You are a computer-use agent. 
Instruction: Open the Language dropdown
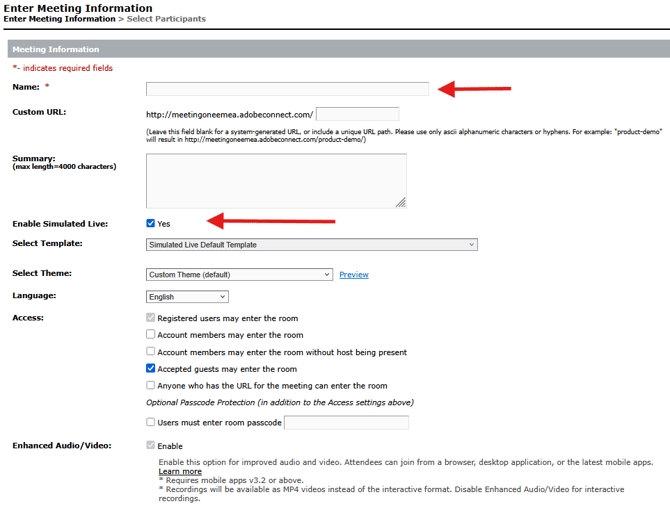point(187,297)
